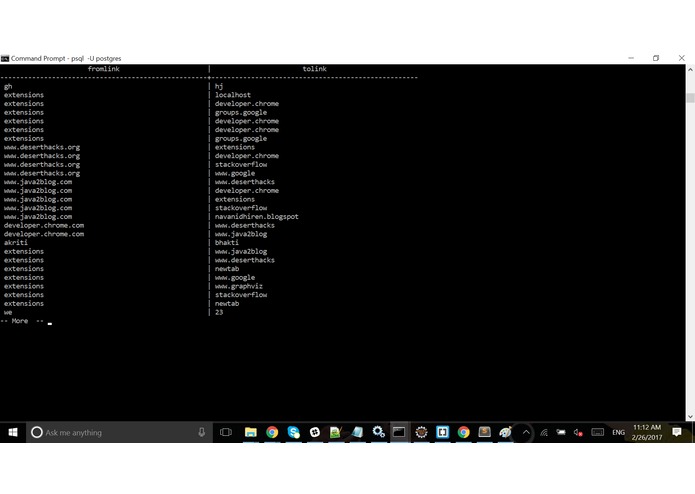
Task: Minimize the Command Prompt window
Action: [x=631, y=58]
